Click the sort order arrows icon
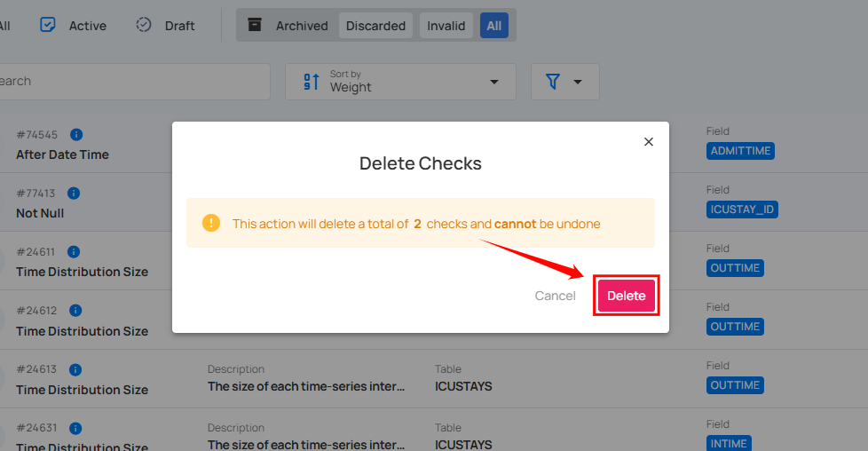 click(x=312, y=82)
